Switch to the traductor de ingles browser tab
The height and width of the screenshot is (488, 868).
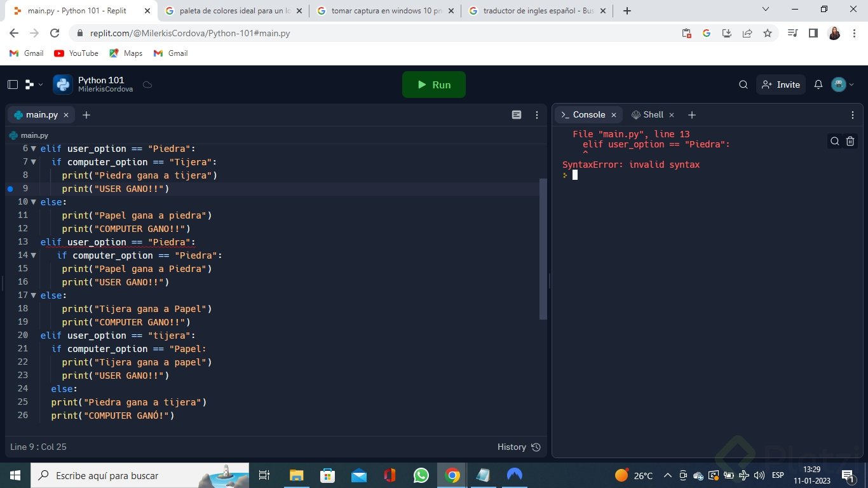[x=537, y=11]
